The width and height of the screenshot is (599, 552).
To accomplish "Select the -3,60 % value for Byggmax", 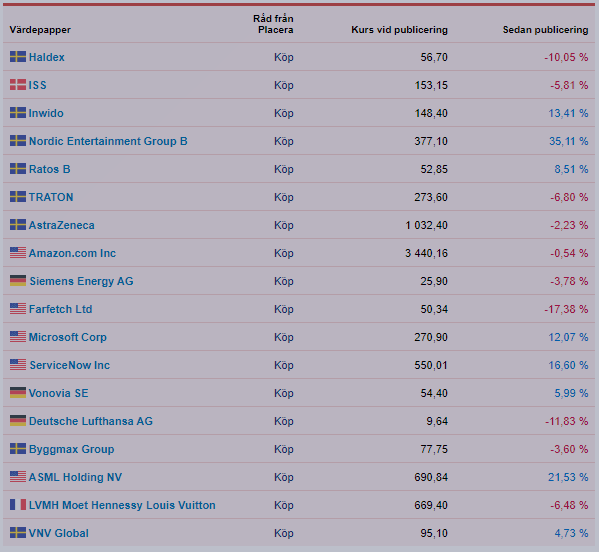I will click(x=569, y=449).
